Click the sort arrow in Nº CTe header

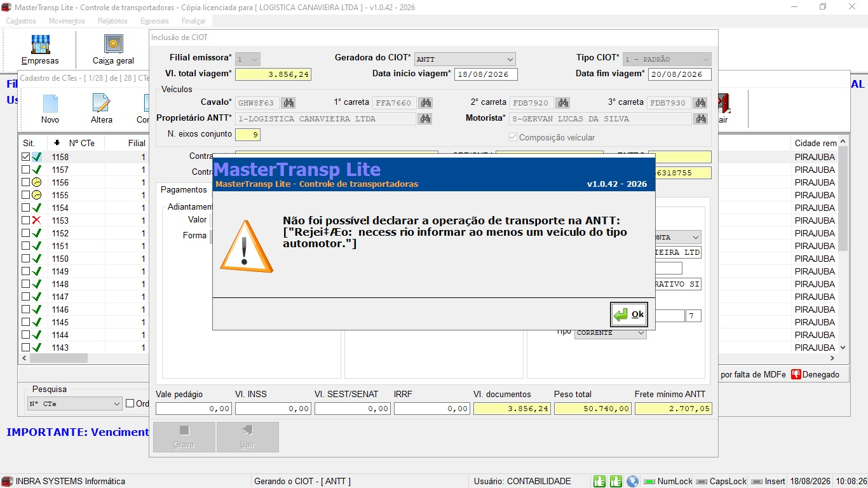pyautogui.click(x=57, y=143)
